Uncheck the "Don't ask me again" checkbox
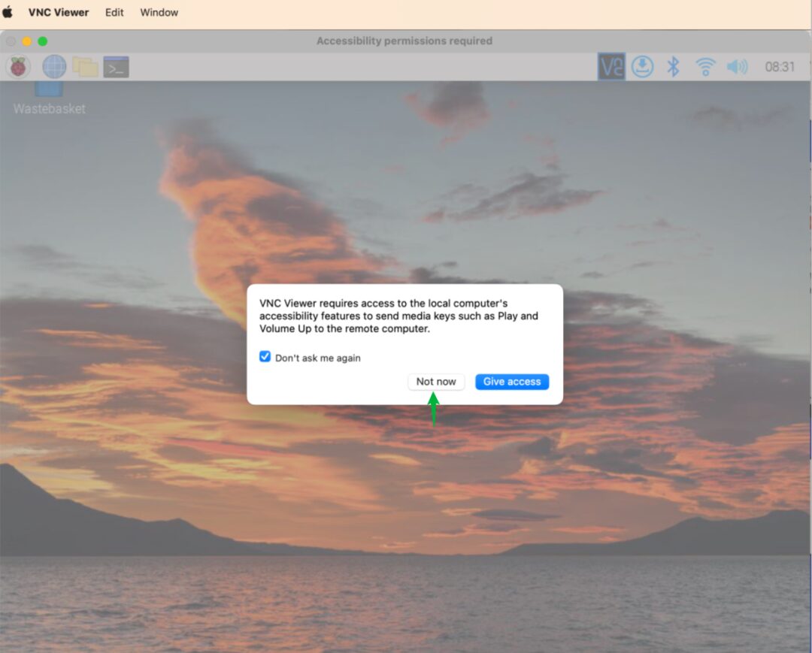This screenshot has height=653, width=812. 265,357
